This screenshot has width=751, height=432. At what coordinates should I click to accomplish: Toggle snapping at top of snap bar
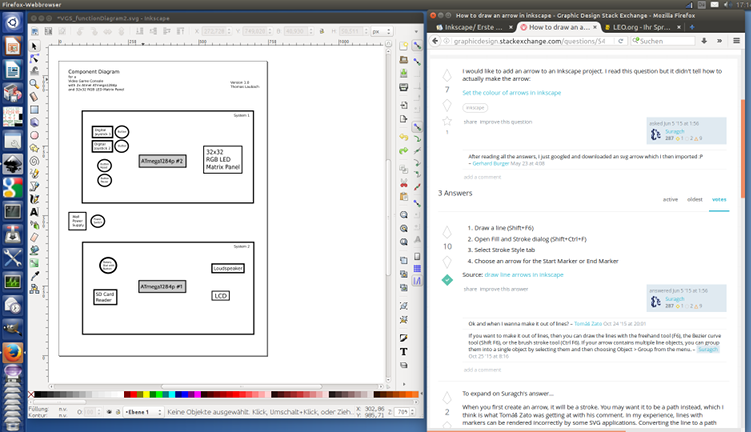click(417, 46)
